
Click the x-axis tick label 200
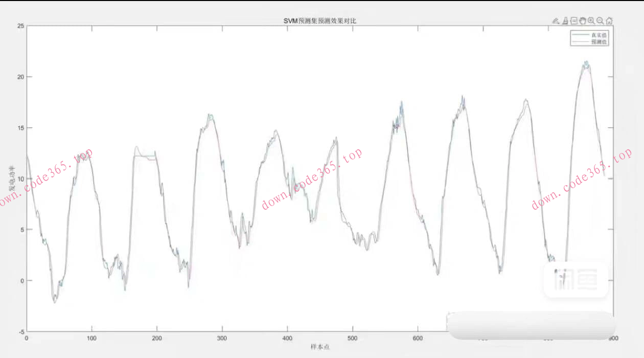pos(157,338)
